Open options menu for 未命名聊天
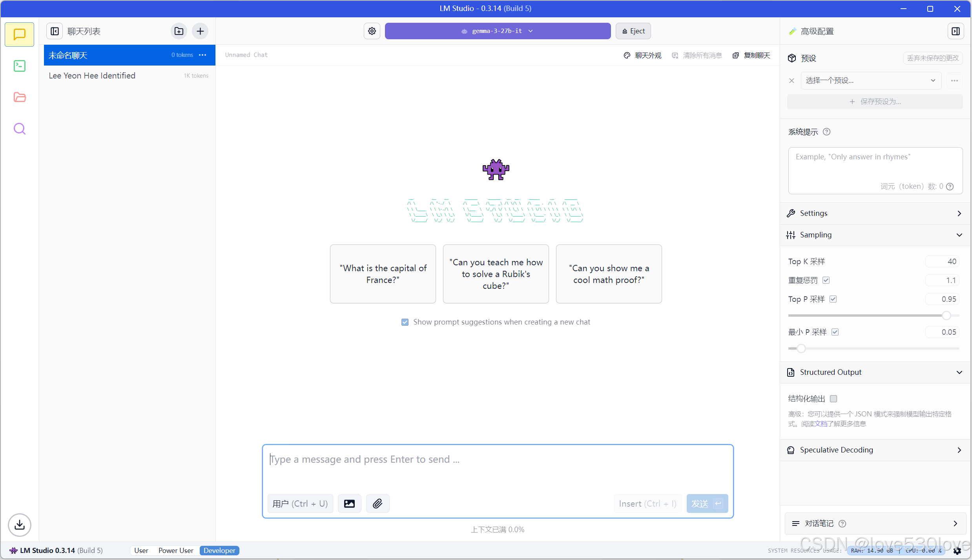This screenshot has width=972, height=560. [202, 55]
